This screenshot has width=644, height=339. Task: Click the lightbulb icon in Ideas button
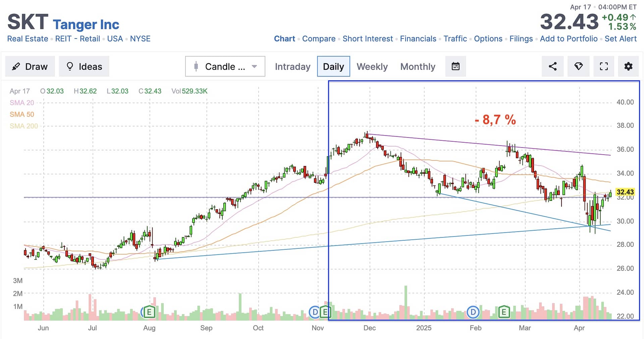[x=70, y=66]
